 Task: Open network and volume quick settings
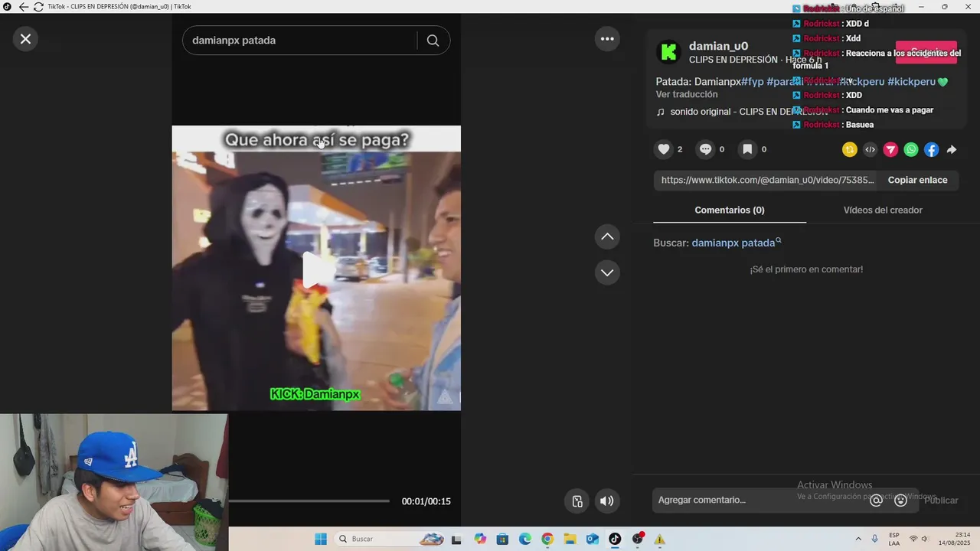tap(919, 539)
